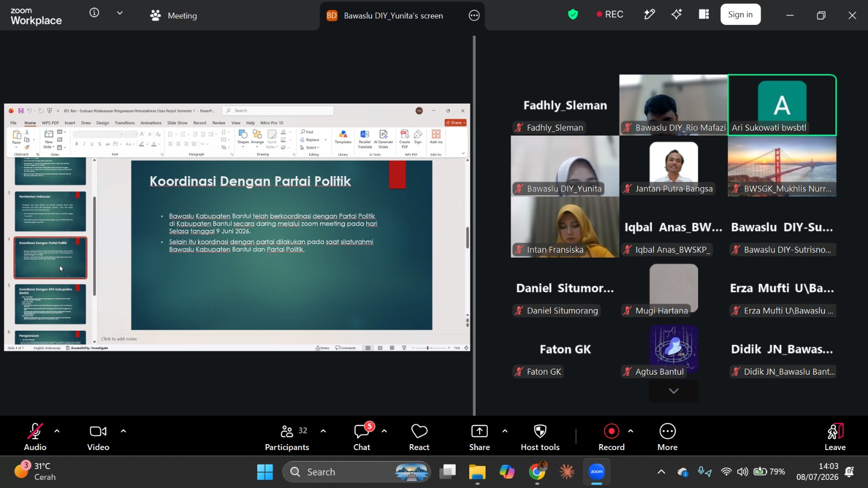The width and height of the screenshot is (868, 488).
Task: Open the Participants panel
Action: tap(287, 436)
